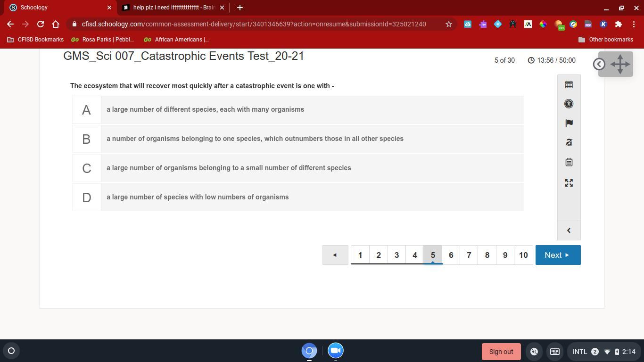Open the on-screen keyboard from the shelf
Image resolution: width=644 pixels, height=362 pixels.
[555, 352]
